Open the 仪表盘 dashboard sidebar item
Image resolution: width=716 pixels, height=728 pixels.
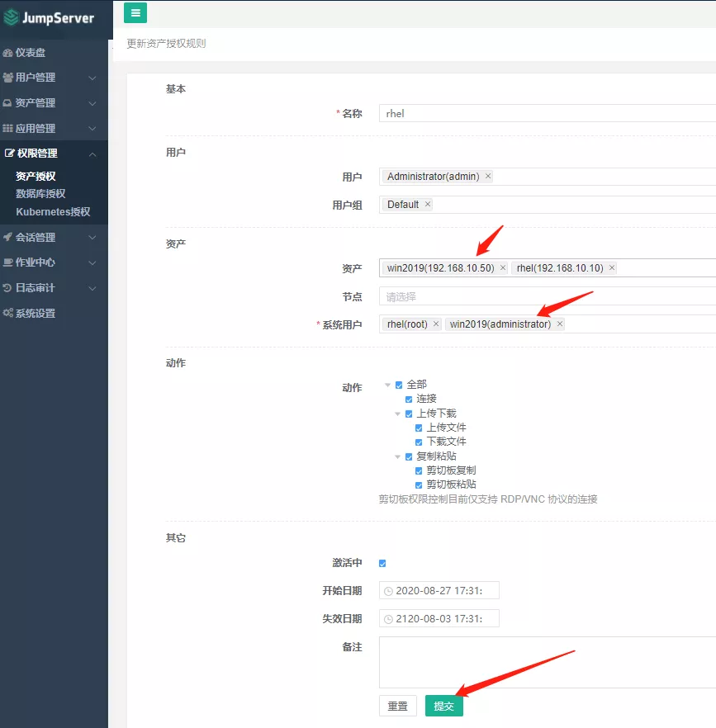tap(31, 53)
